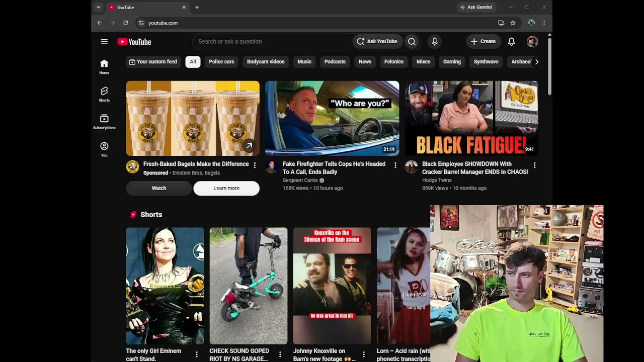Open options for the Fake Firefighter video
Viewport: 644px width, 362px height.
coord(395,165)
